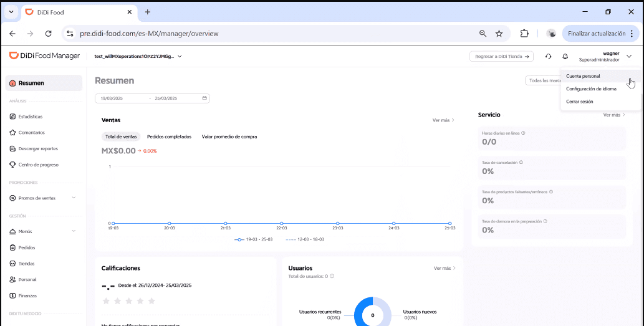Viewport: 644px width, 326px height.
Task: Click the notification bell icon
Action: pyautogui.click(x=565, y=56)
